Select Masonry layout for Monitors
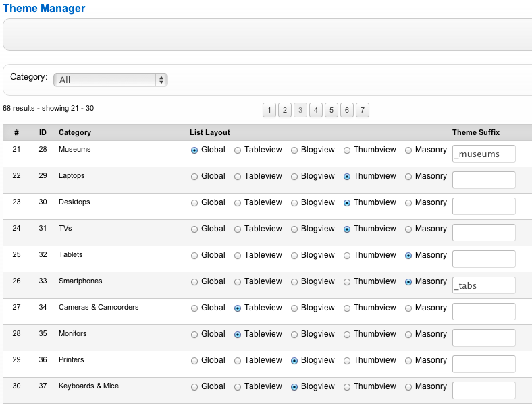The height and width of the screenshot is (404, 532). [408, 335]
